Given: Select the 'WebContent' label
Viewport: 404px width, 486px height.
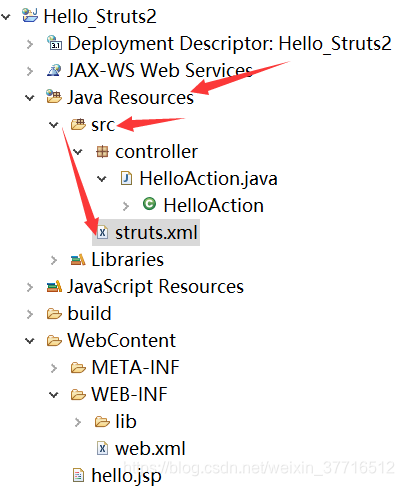Looking at the screenshot, I should coord(122,340).
